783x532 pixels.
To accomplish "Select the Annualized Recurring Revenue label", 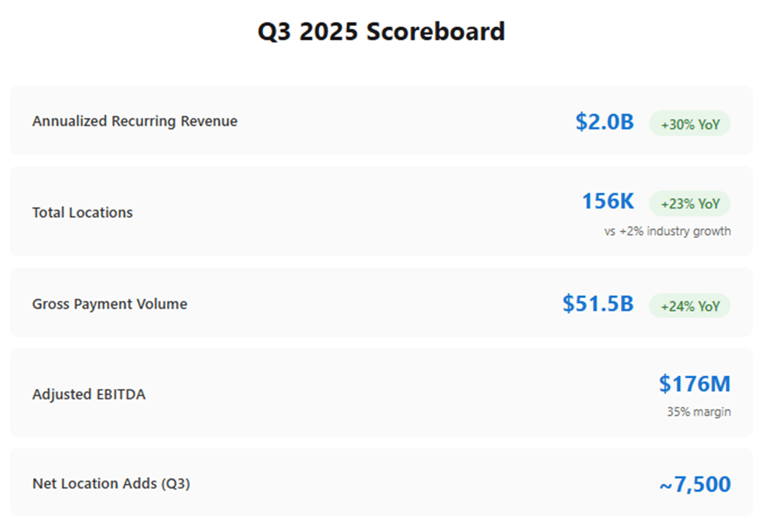I will [x=135, y=121].
